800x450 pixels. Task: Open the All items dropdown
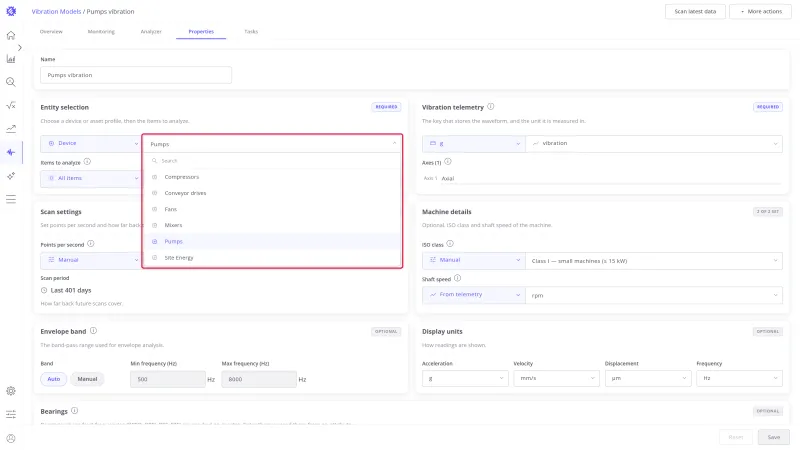click(91, 178)
